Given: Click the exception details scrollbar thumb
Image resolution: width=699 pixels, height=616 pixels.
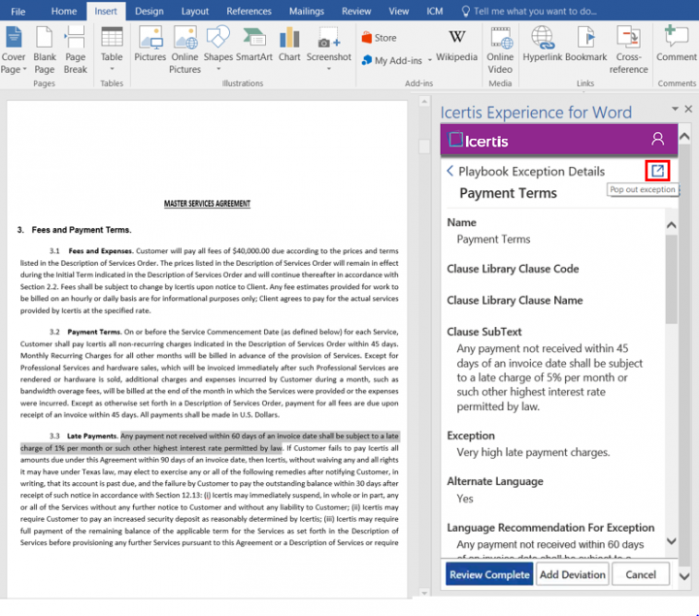Looking at the screenshot, I should click(x=671, y=279).
